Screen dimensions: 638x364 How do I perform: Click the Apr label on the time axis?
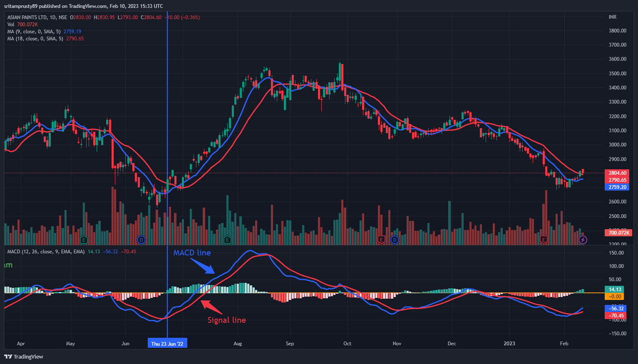pyautogui.click(x=21, y=344)
